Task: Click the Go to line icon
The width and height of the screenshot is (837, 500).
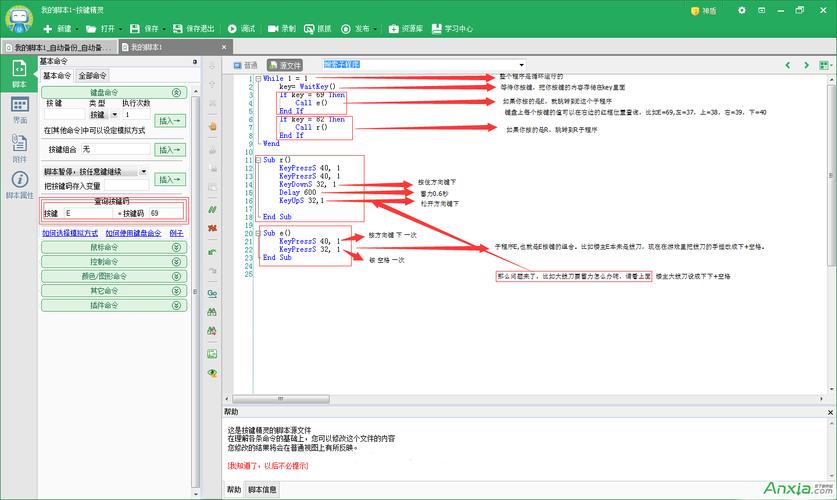Action: 212,293
